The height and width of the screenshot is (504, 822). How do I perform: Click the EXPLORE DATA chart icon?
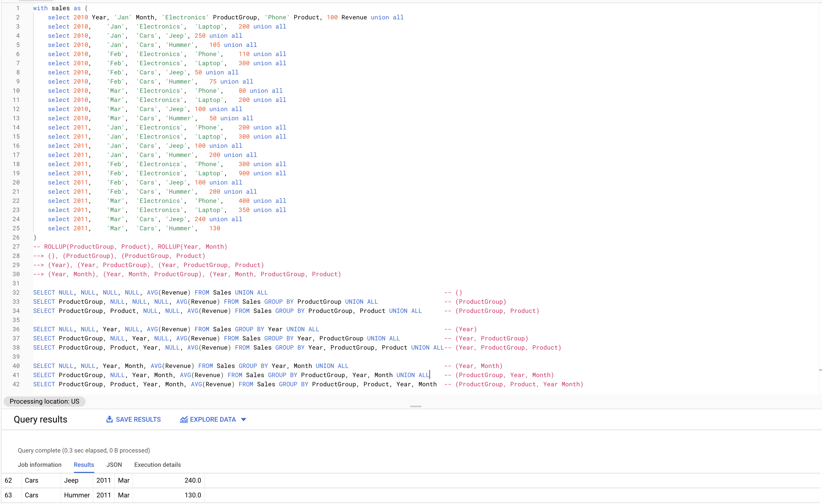184,420
